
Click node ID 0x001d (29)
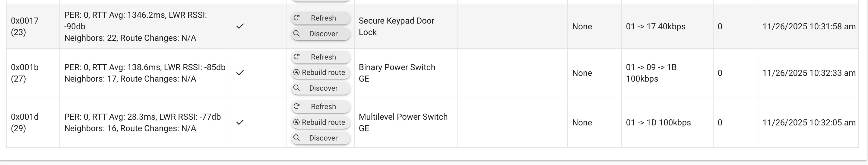pos(25,122)
